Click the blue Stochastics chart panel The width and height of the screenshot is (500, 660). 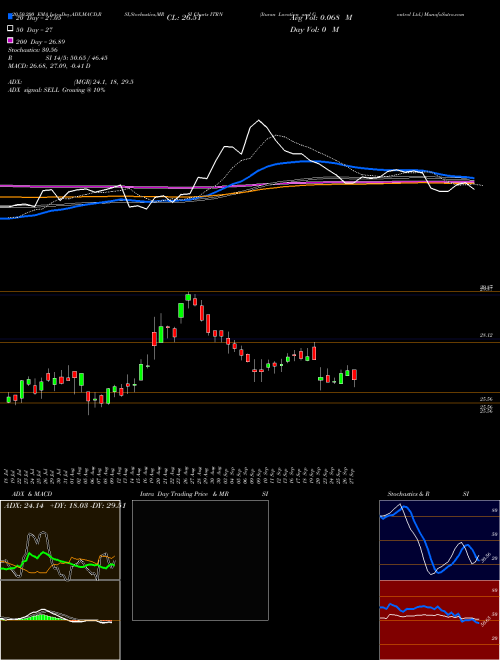point(439,540)
